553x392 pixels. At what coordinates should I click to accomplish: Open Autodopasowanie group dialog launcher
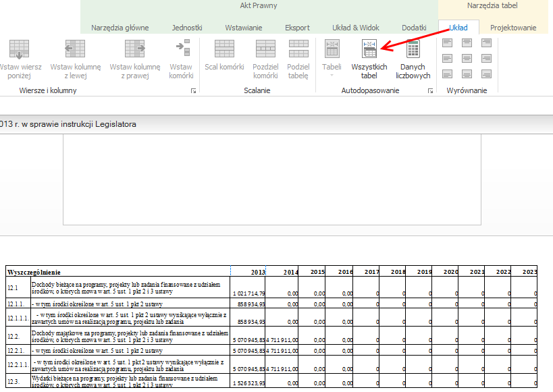point(430,91)
